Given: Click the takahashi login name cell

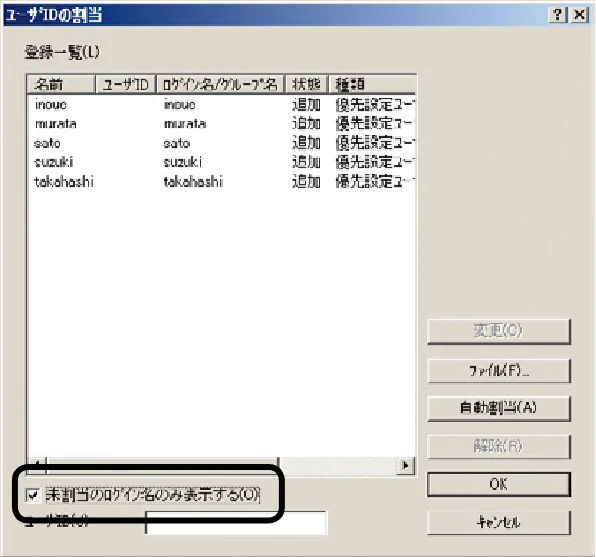Looking at the screenshot, I should click(193, 182).
